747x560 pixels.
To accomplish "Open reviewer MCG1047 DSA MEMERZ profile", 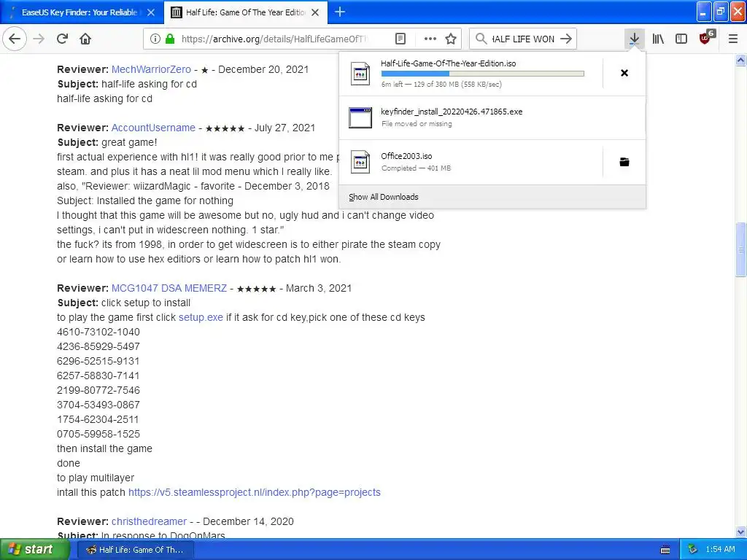I will (x=169, y=289).
